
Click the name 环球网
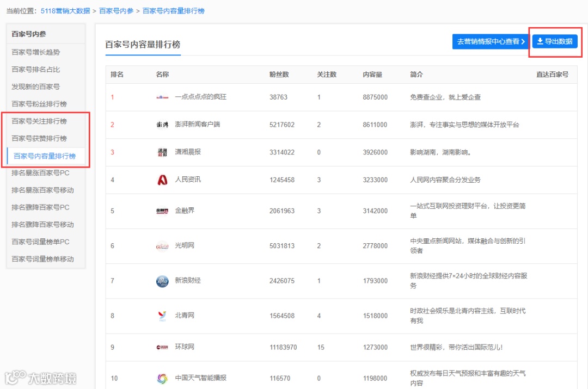click(x=185, y=347)
